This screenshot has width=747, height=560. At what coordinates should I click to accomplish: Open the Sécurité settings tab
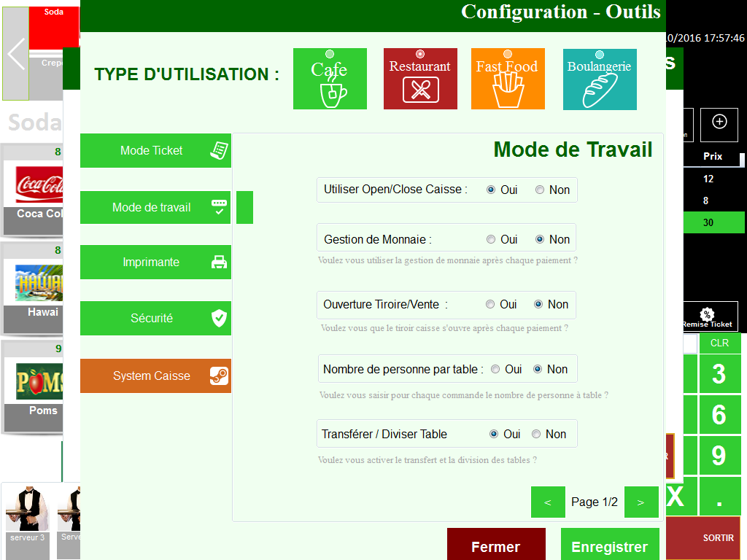155,318
